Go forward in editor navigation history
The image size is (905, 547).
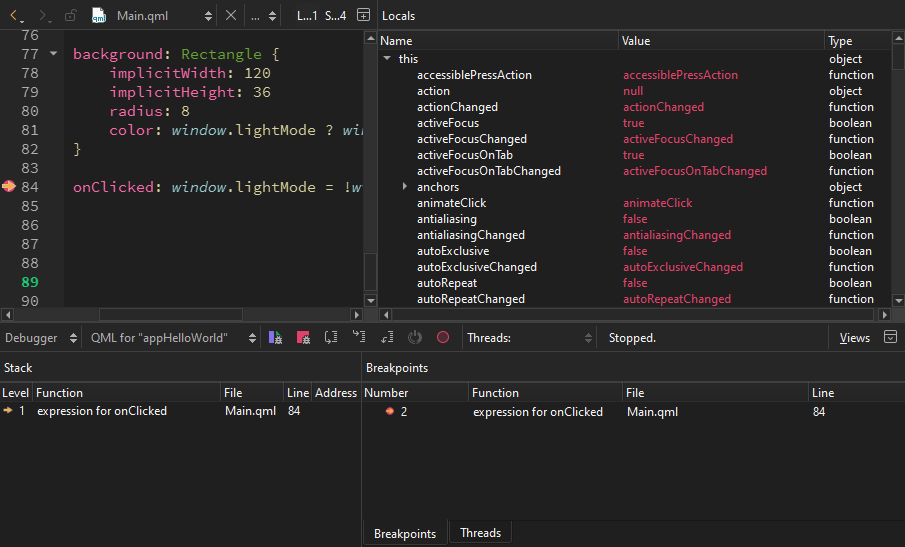coord(43,16)
